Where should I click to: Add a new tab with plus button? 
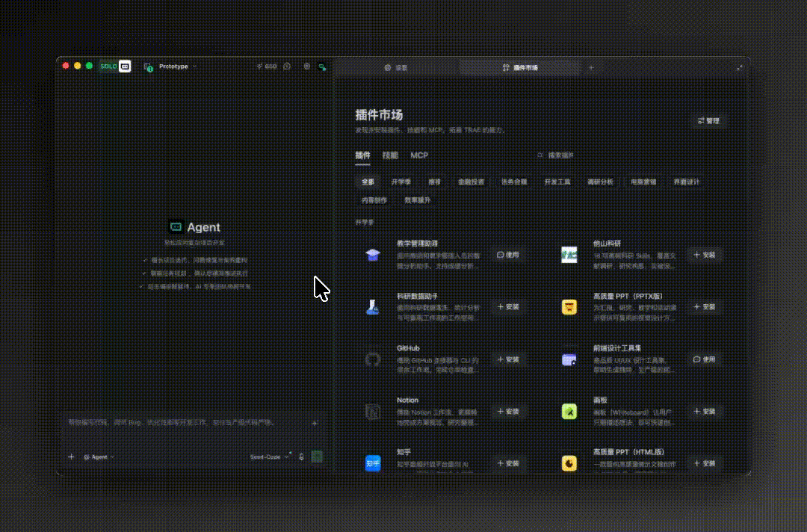591,67
